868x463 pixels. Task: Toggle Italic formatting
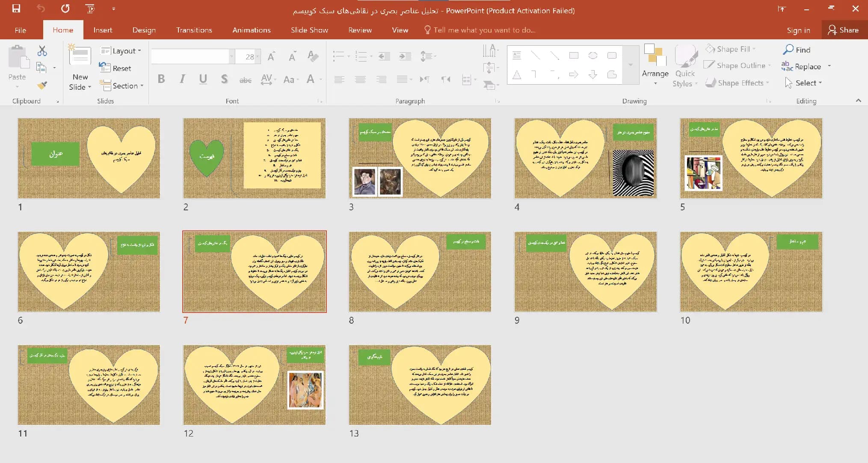pyautogui.click(x=183, y=79)
